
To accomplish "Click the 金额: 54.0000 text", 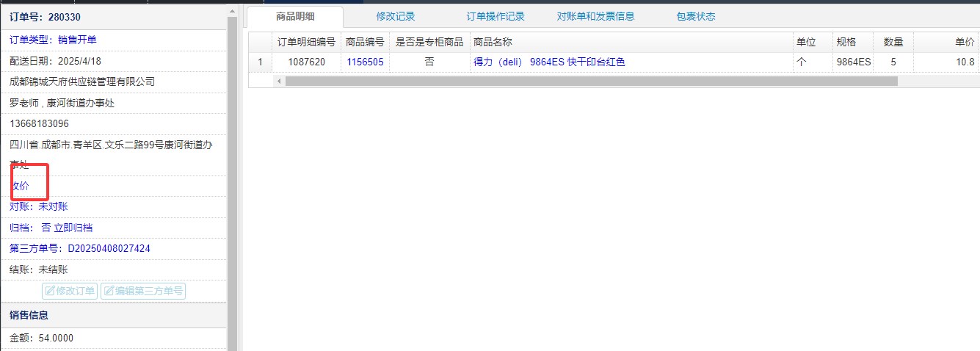I will click(41, 338).
